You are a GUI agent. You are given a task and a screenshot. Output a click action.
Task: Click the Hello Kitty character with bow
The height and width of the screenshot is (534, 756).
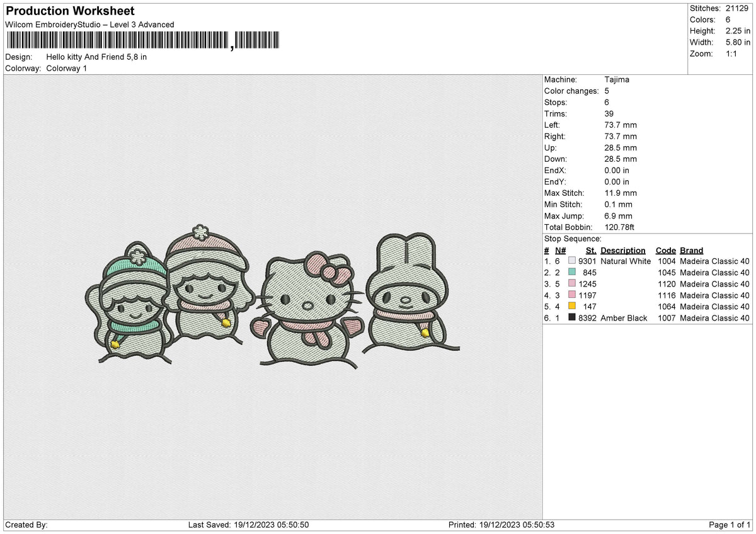tap(308, 309)
